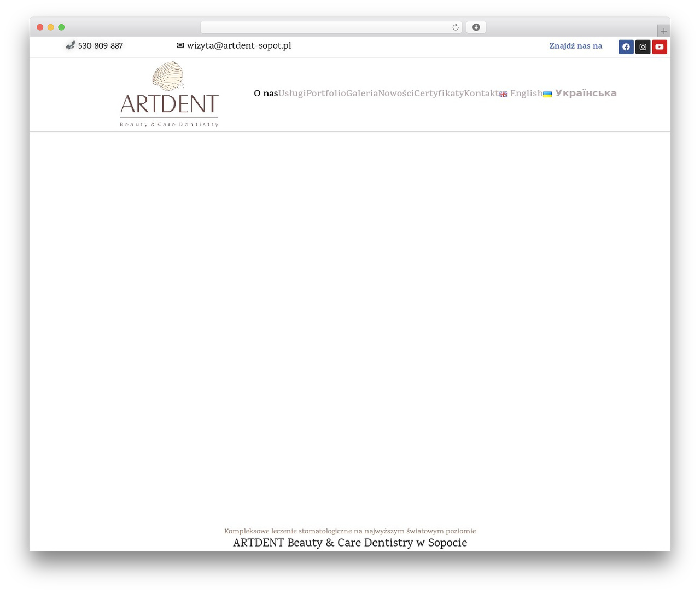Click the telephone handset icon
700x593 pixels.
click(70, 45)
